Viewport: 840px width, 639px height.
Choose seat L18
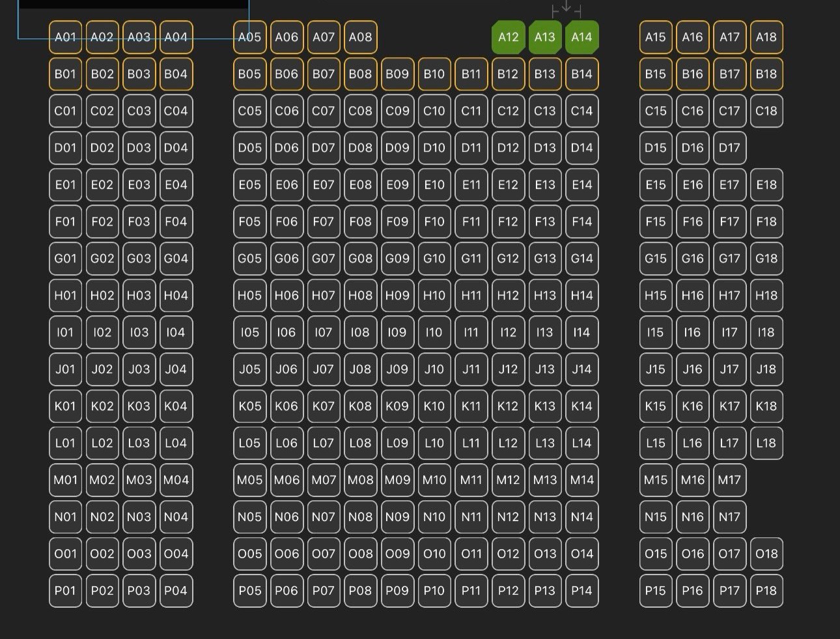pos(766,443)
